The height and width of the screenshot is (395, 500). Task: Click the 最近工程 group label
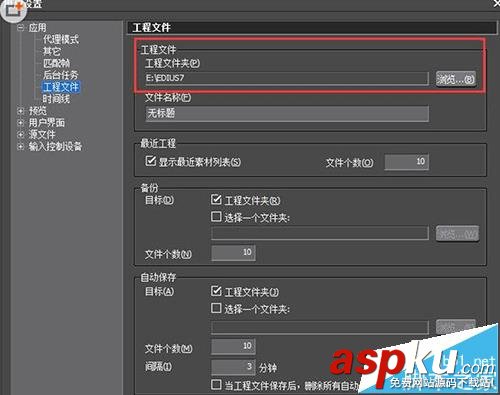pos(158,144)
